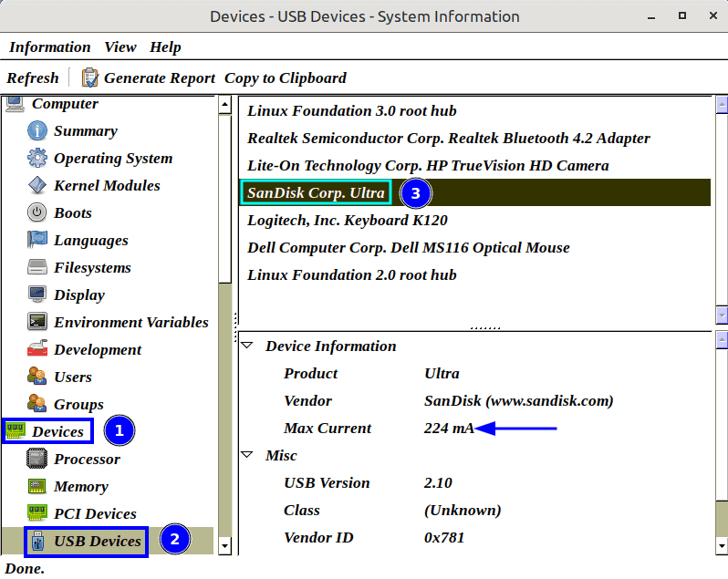The image size is (728, 579).
Task: Select Logitech Keyboard K120 row
Action: tap(474, 220)
